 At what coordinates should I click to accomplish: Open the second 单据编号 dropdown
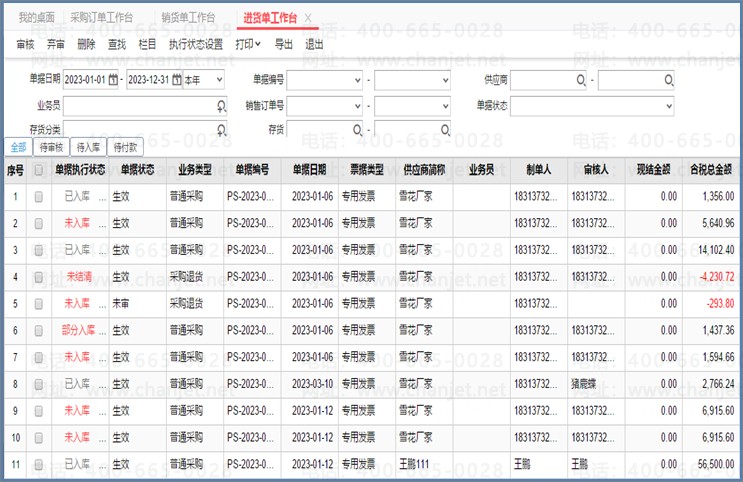pos(445,80)
